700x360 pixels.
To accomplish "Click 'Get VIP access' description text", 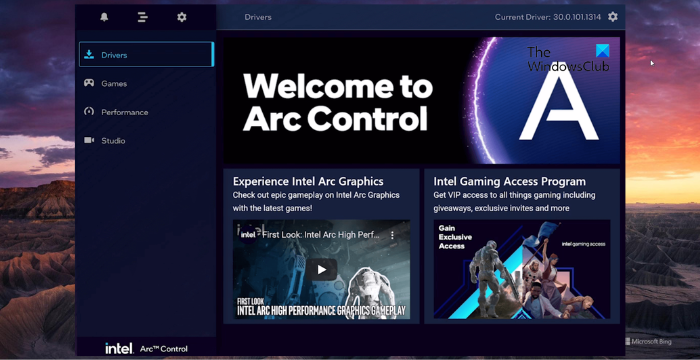I will tap(514, 201).
